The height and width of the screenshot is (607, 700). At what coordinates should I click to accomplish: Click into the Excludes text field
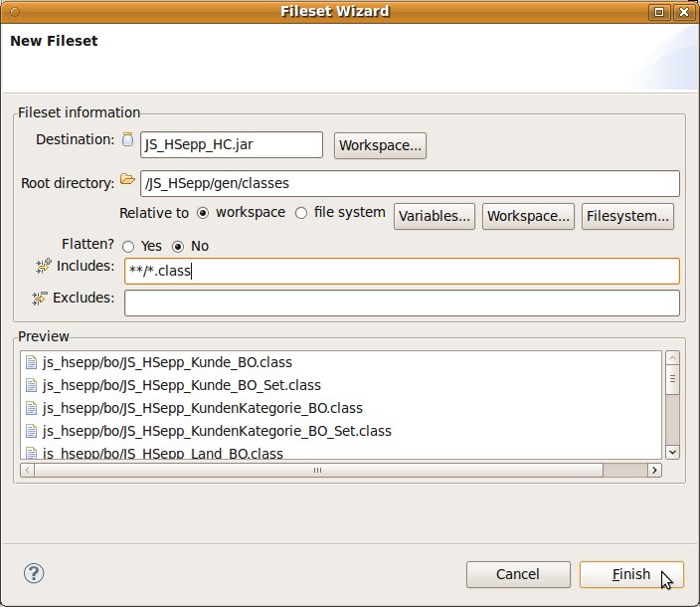pyautogui.click(x=402, y=303)
